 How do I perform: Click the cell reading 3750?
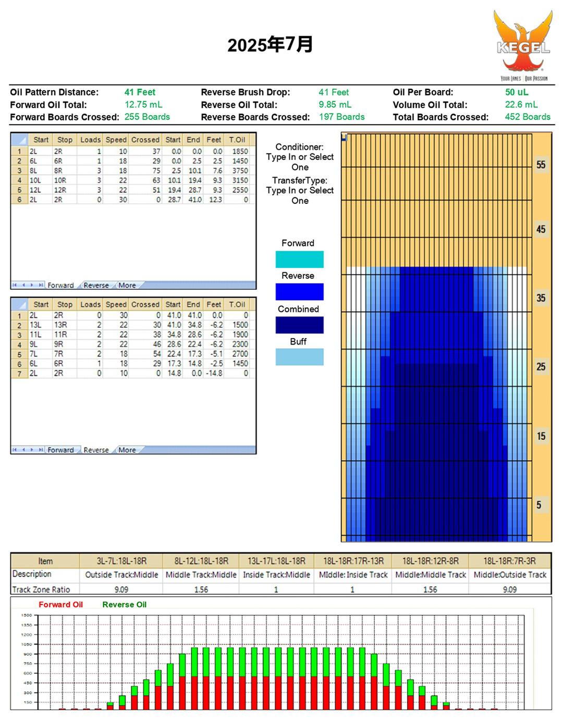click(237, 170)
